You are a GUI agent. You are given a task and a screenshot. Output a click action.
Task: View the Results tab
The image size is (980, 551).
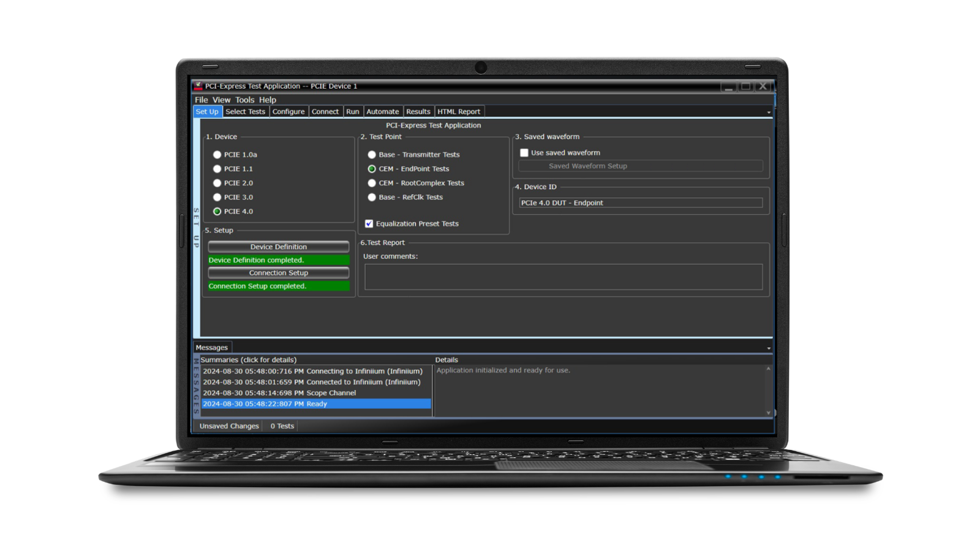418,111
